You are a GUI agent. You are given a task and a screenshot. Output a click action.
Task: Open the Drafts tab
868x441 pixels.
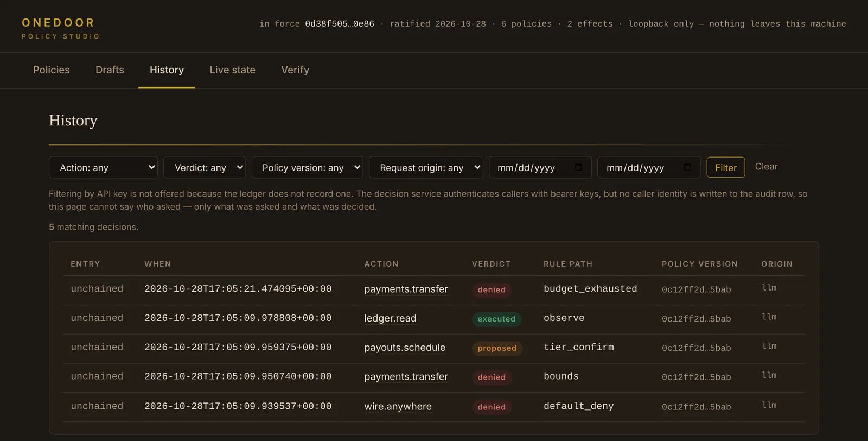[x=110, y=70]
